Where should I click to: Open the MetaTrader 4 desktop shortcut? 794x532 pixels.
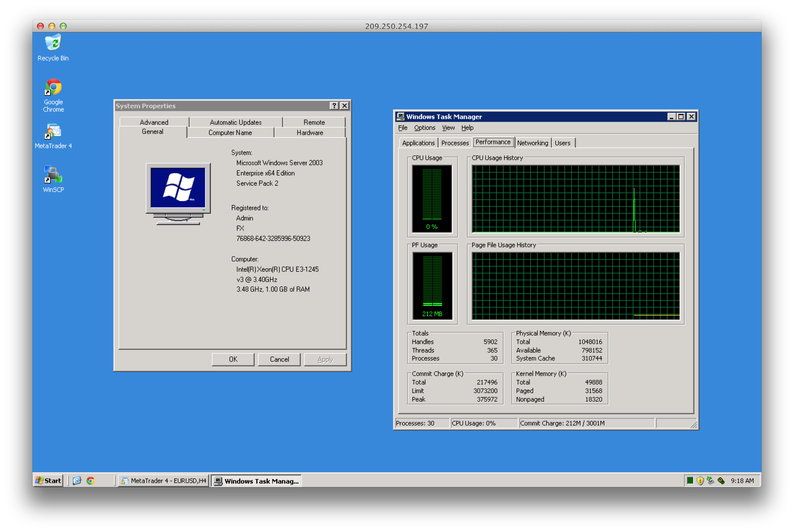53,132
